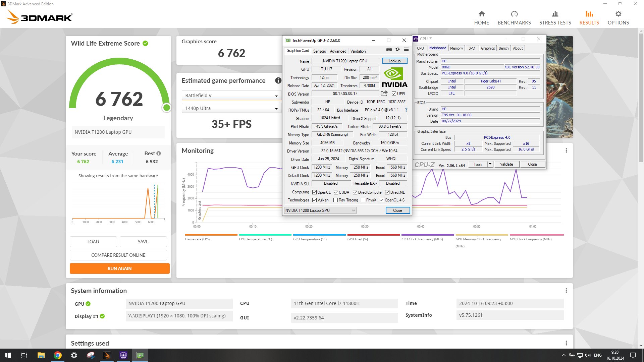Open the RESULTS section

pyautogui.click(x=589, y=18)
